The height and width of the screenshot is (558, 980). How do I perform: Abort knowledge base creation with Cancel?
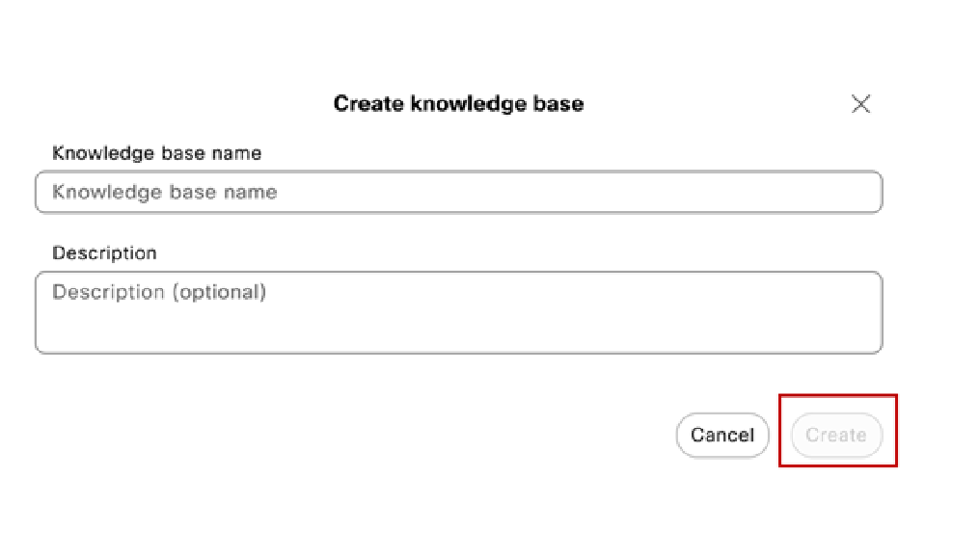pyautogui.click(x=722, y=435)
